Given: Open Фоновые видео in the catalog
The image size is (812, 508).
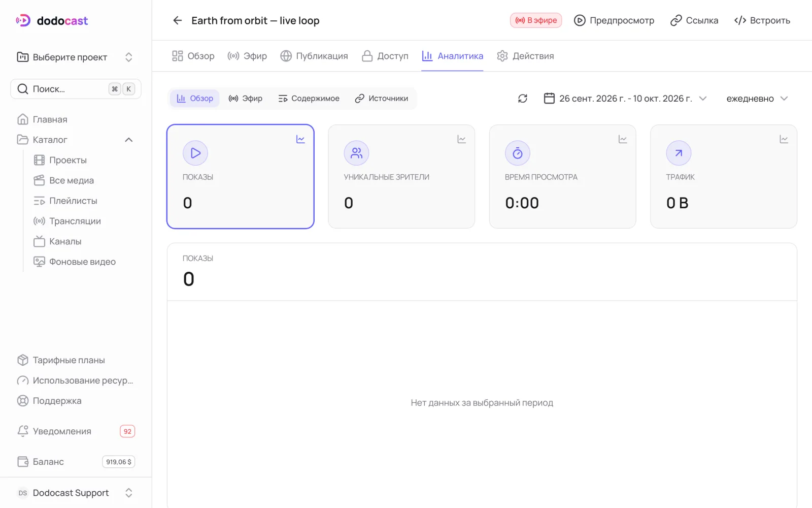Looking at the screenshot, I should click(84, 262).
